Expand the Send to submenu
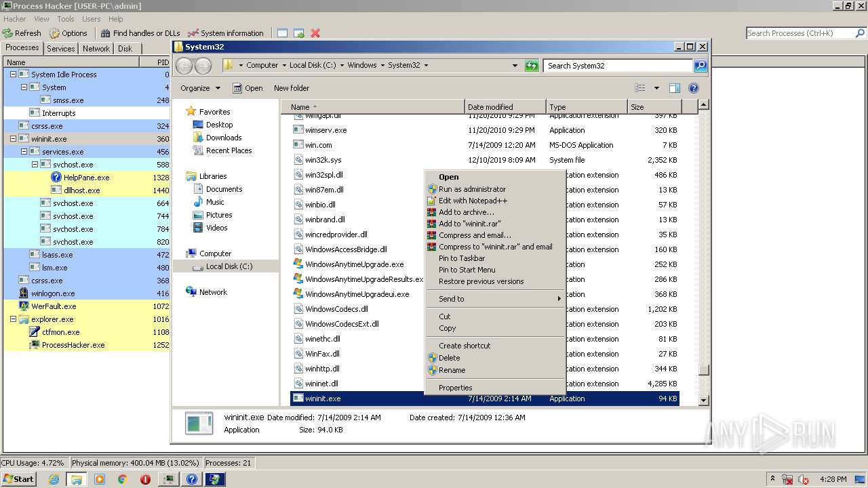868x488 pixels. pyautogui.click(x=495, y=299)
